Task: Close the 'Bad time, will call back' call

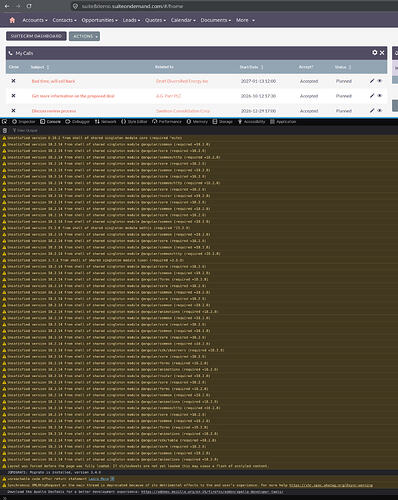Action: pyautogui.click(x=13, y=81)
